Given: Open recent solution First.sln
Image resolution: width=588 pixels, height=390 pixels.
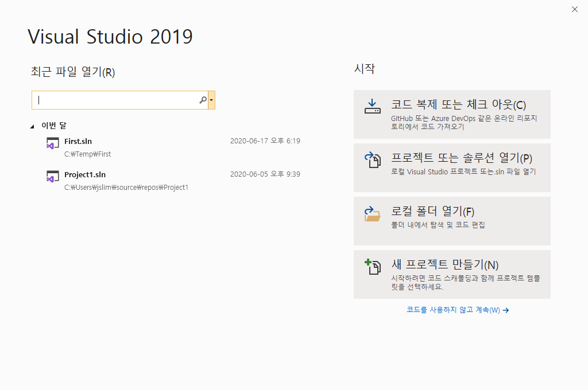Looking at the screenshot, I should tap(172, 147).
